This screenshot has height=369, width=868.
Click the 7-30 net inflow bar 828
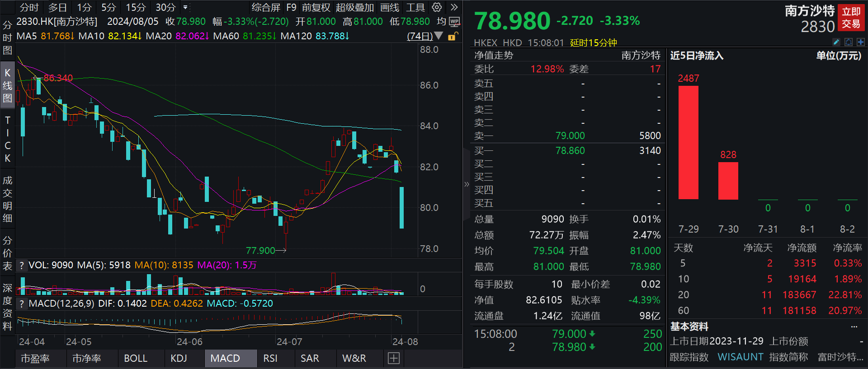[728, 181]
